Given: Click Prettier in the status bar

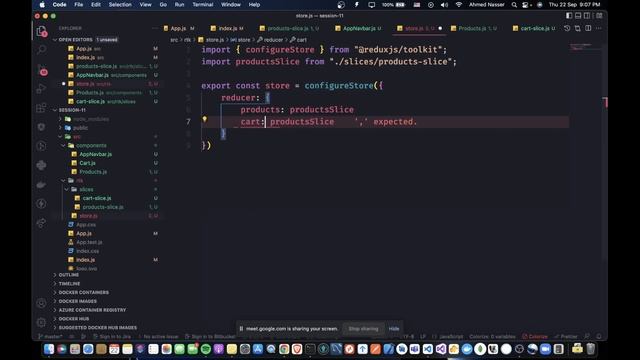Looking at the screenshot, I should [566, 337].
